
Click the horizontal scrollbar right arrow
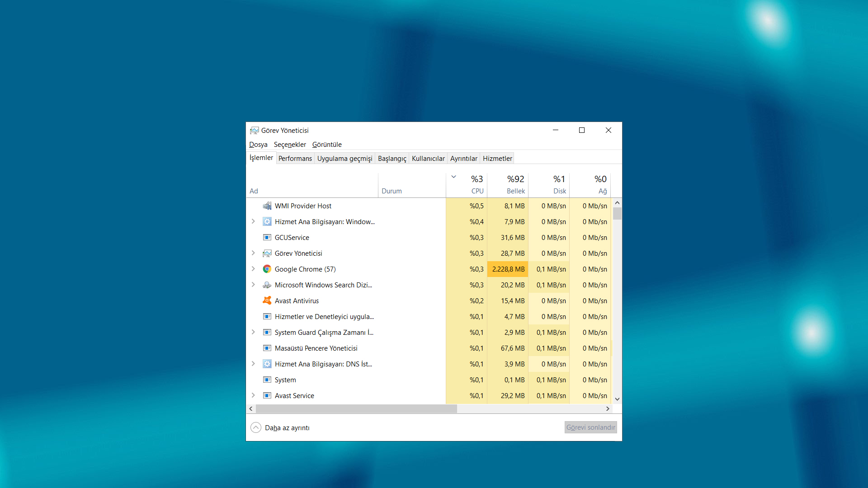tap(608, 408)
